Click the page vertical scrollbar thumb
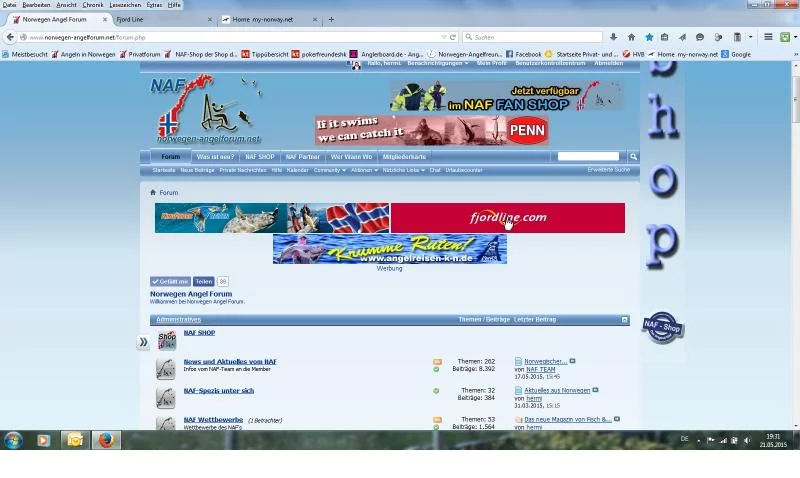This screenshot has height=478, width=800. click(x=795, y=98)
